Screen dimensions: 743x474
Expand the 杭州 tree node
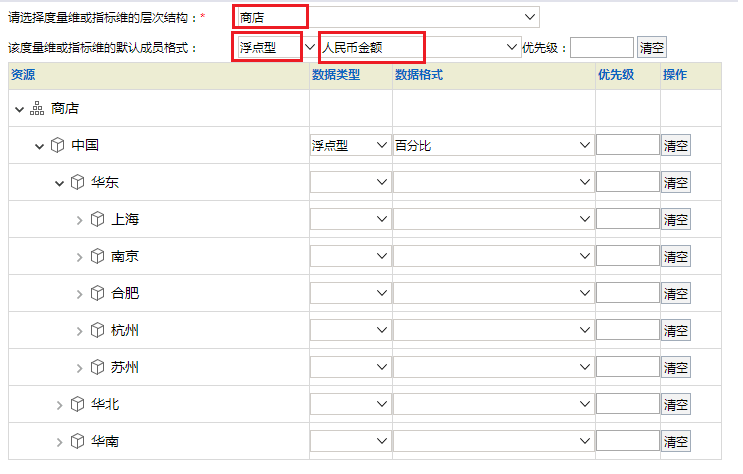coord(79,331)
